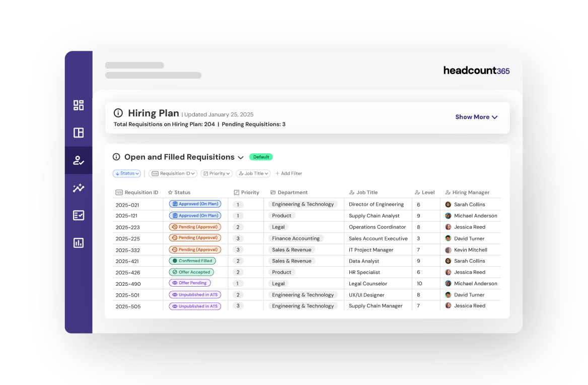Image resolution: width=588 pixels, height=385 pixels.
Task: Select the Default view badge
Action: tap(261, 157)
